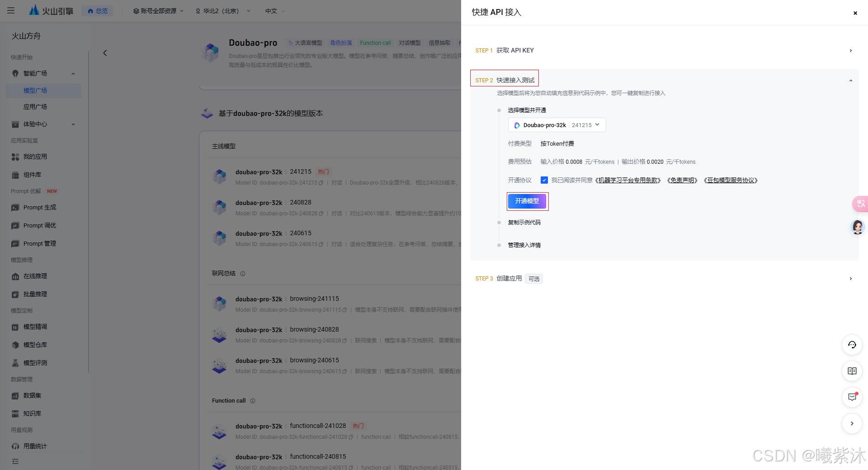
Task: Click the 可选 tag next to STEP 3
Action: point(534,279)
